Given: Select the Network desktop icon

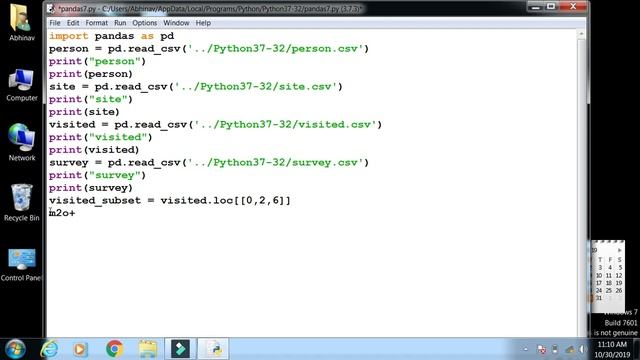Looking at the screenshot, I should click(x=22, y=142).
